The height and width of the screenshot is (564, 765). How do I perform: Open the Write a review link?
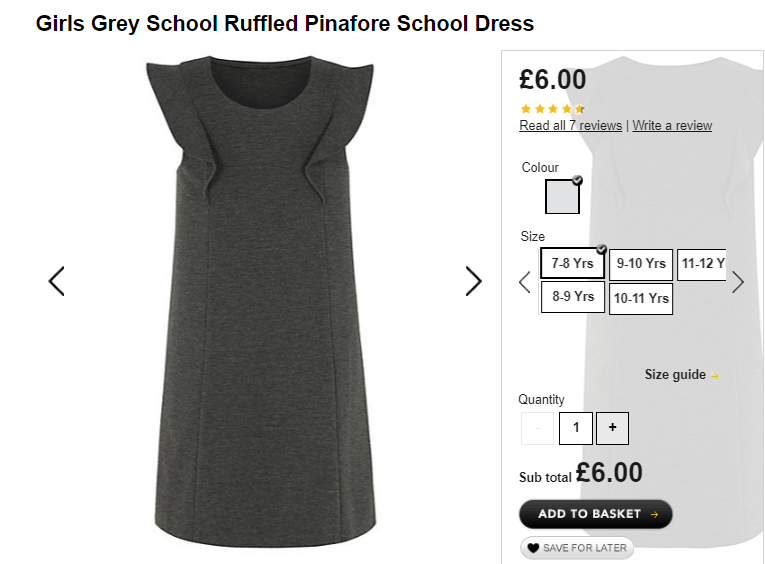pyautogui.click(x=672, y=125)
